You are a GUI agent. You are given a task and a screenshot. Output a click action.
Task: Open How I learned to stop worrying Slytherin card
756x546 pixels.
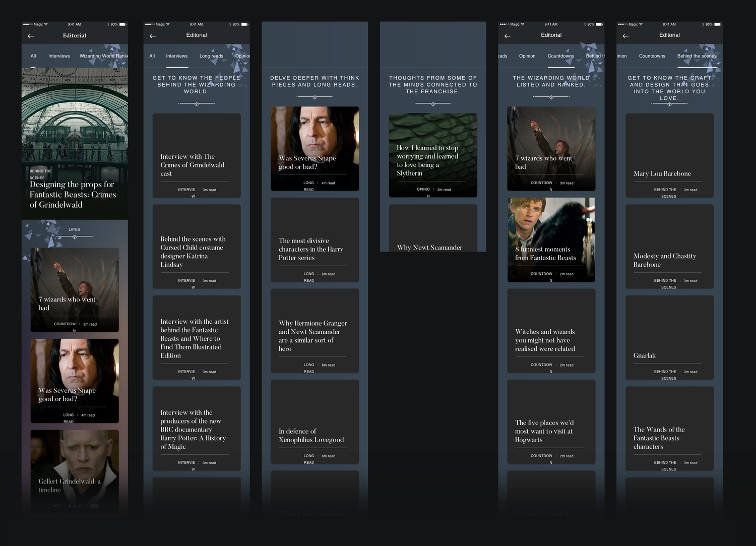(x=433, y=155)
